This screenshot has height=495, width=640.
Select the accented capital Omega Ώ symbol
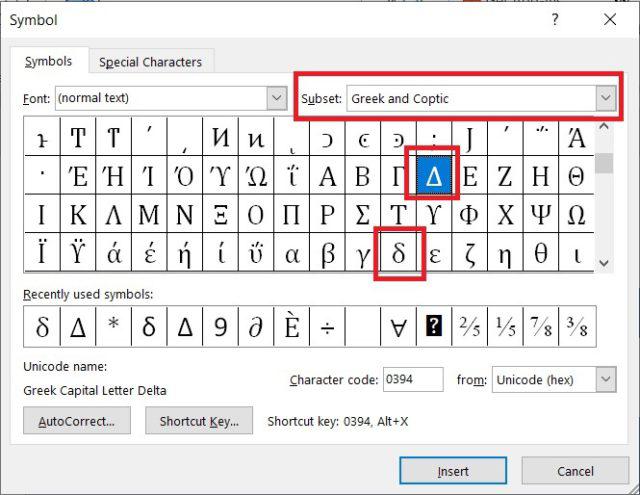pyautogui.click(x=256, y=176)
